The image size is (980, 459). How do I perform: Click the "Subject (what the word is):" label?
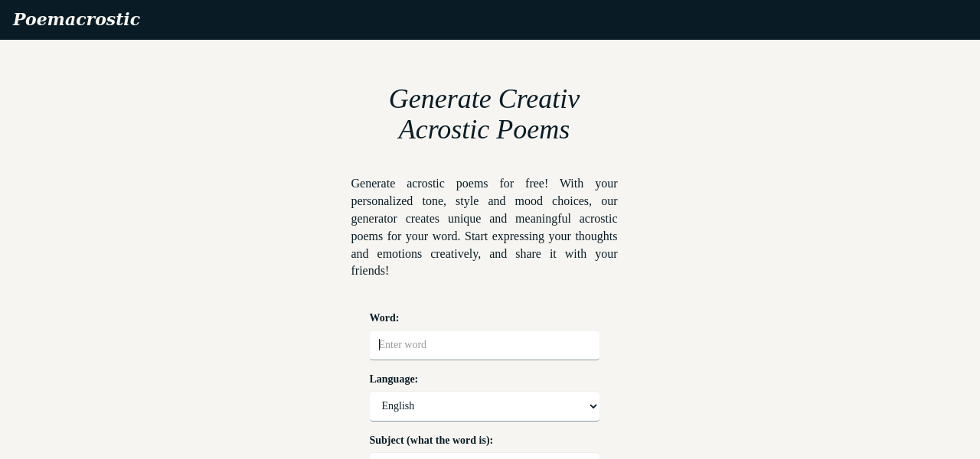tap(431, 441)
